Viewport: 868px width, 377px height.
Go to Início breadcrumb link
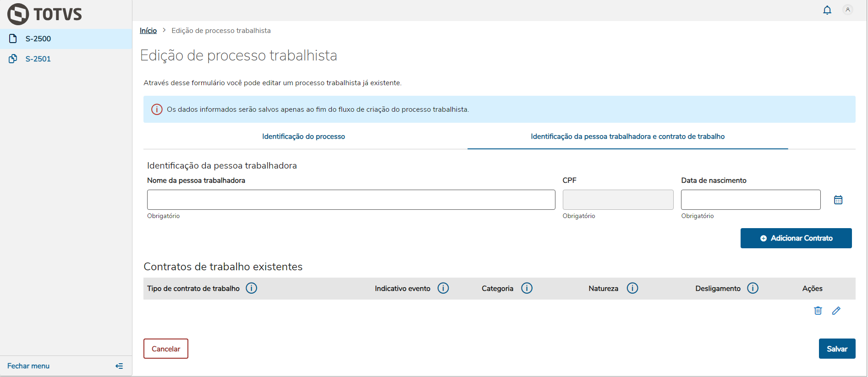pos(148,31)
